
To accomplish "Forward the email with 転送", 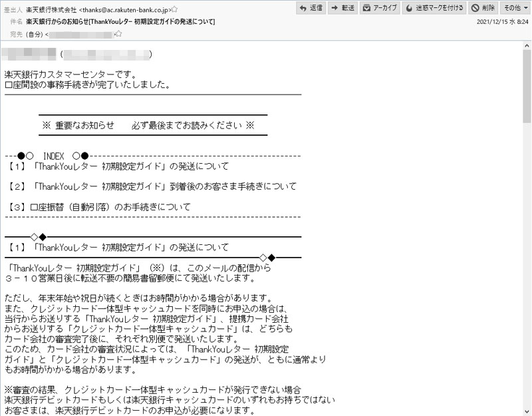I will [342, 8].
